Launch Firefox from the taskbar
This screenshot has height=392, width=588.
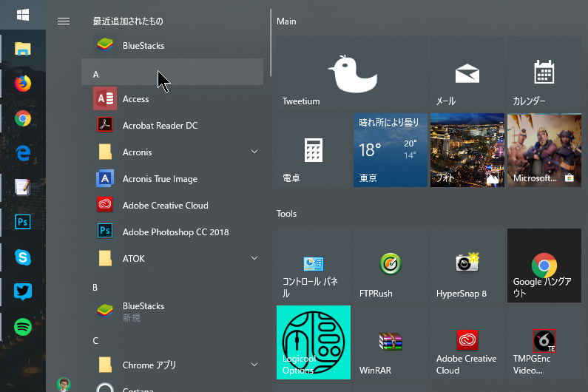point(23,84)
